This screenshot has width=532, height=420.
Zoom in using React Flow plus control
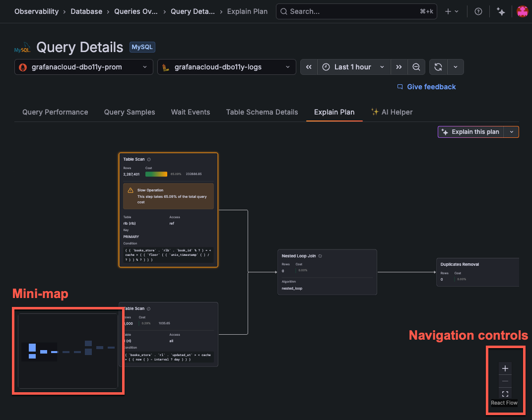click(505, 368)
